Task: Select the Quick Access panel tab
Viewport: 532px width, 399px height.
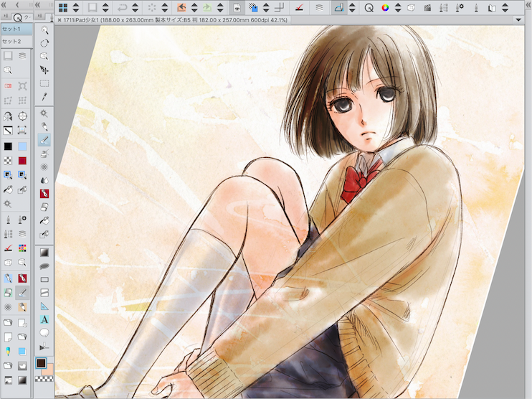Action: (x=22, y=17)
